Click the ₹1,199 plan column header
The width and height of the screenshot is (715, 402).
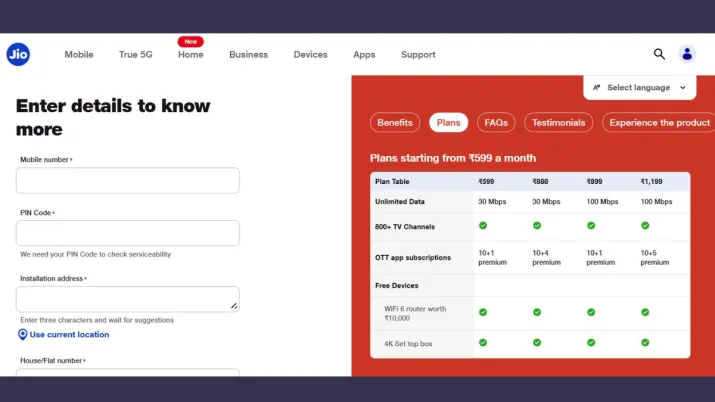click(x=651, y=181)
